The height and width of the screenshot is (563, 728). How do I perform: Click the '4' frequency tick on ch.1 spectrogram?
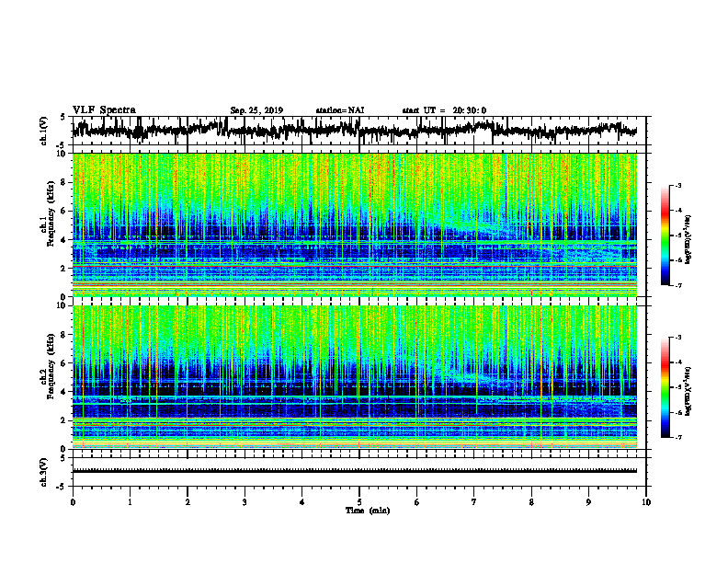(64, 240)
